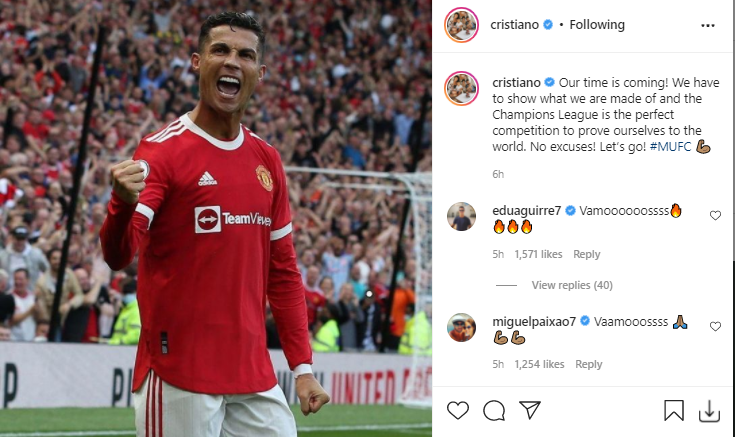Open eduaguirre7's avatar picture
The image size is (735, 437).
461,217
